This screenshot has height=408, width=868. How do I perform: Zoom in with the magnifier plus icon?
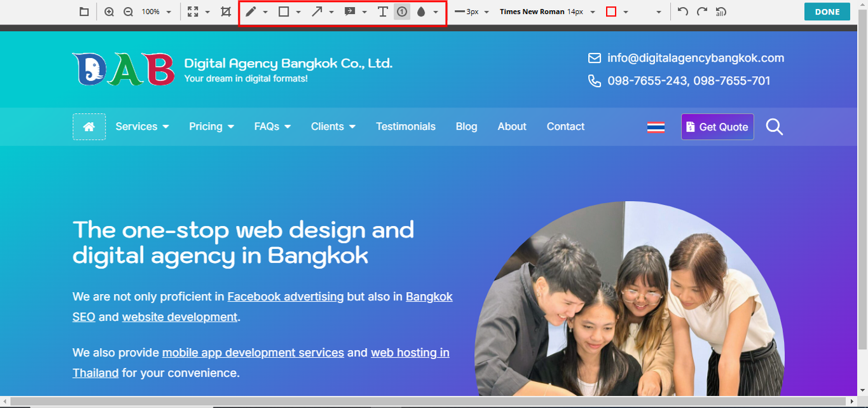click(109, 12)
